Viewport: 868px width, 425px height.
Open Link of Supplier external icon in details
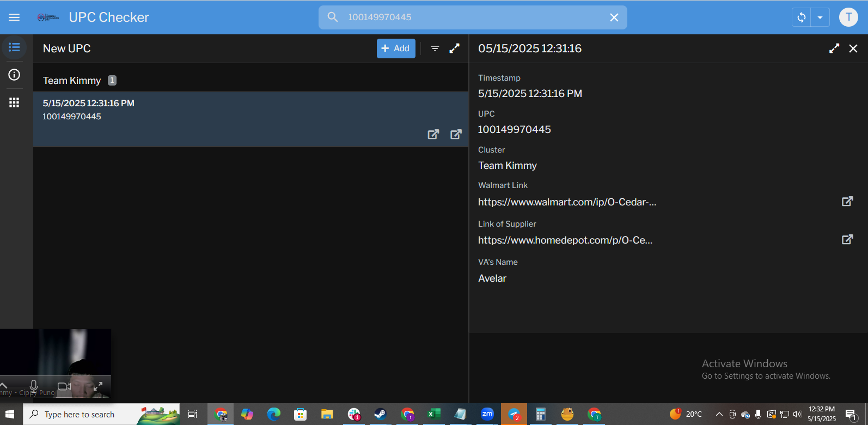[x=847, y=240]
